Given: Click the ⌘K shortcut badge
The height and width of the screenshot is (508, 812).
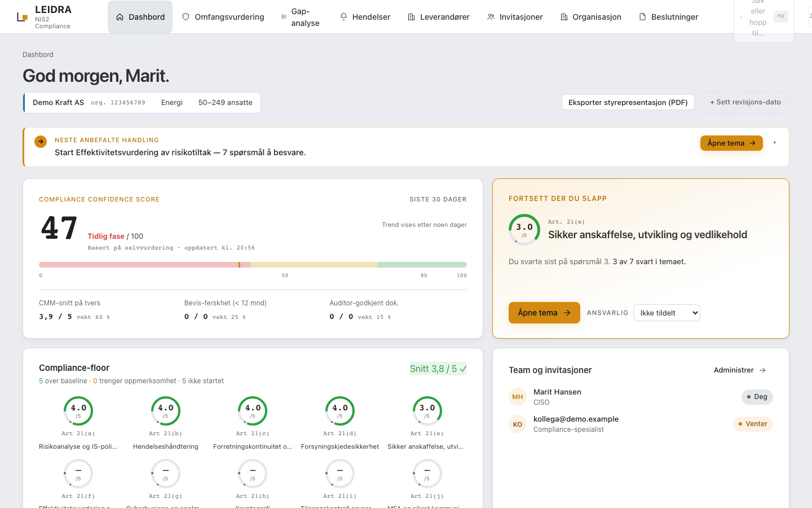Looking at the screenshot, I should [x=781, y=16].
